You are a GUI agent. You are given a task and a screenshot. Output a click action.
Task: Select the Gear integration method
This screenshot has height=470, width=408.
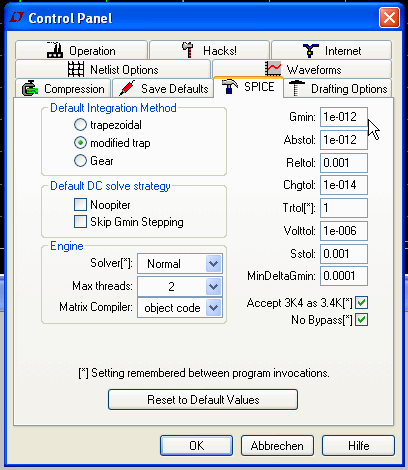[x=80, y=160]
